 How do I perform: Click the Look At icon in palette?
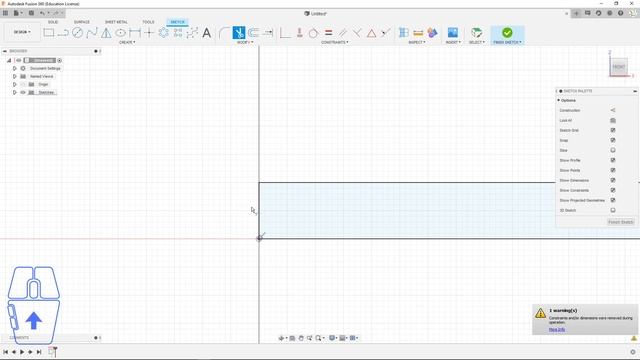pyautogui.click(x=613, y=120)
